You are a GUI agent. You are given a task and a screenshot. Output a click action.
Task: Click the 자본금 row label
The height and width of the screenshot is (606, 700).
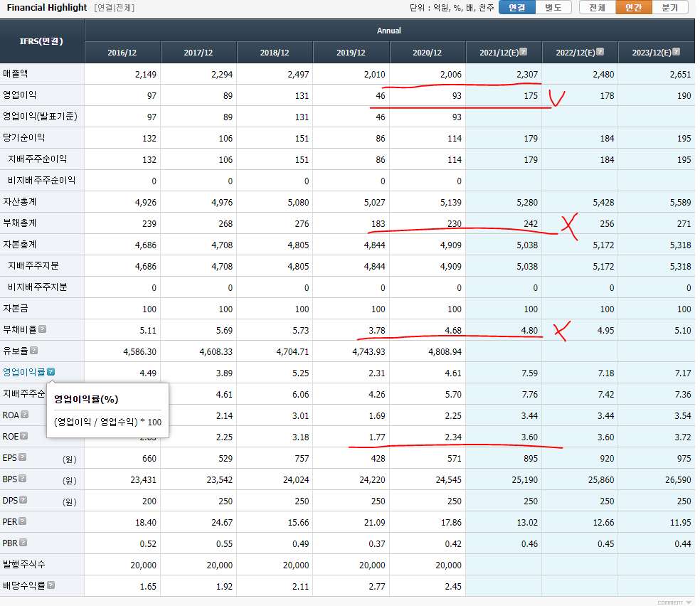click(15, 309)
